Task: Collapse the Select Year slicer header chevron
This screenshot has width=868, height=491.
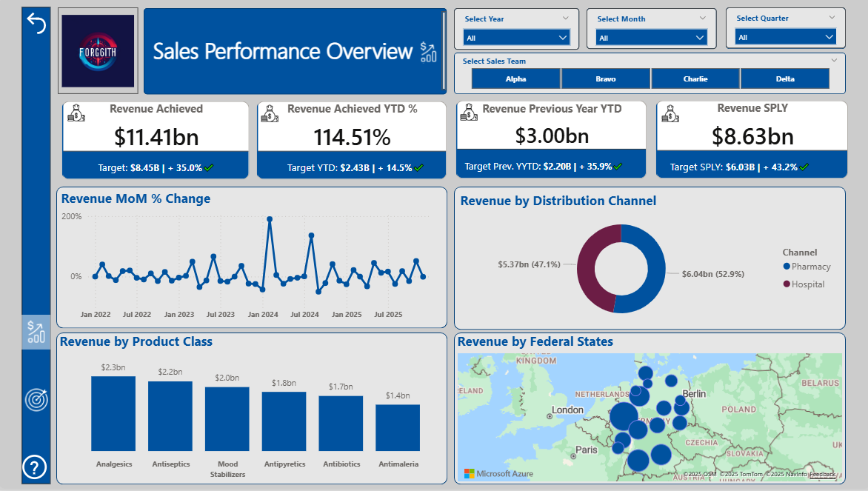Action: 565,19
